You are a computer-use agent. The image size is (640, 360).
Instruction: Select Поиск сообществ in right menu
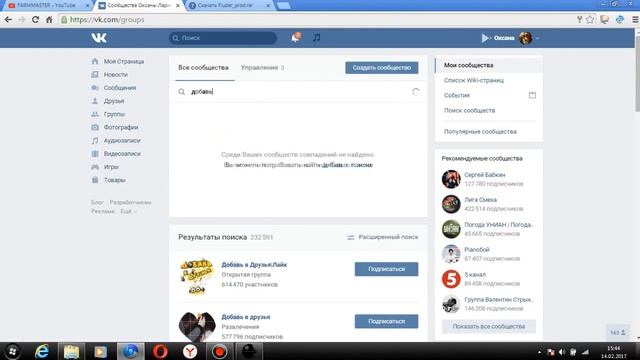[x=469, y=111]
